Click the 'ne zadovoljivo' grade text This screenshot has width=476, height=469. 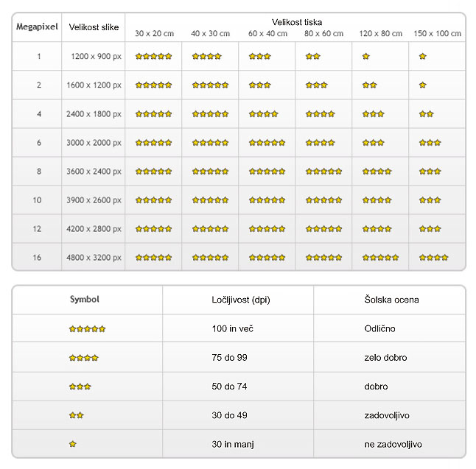pos(393,444)
